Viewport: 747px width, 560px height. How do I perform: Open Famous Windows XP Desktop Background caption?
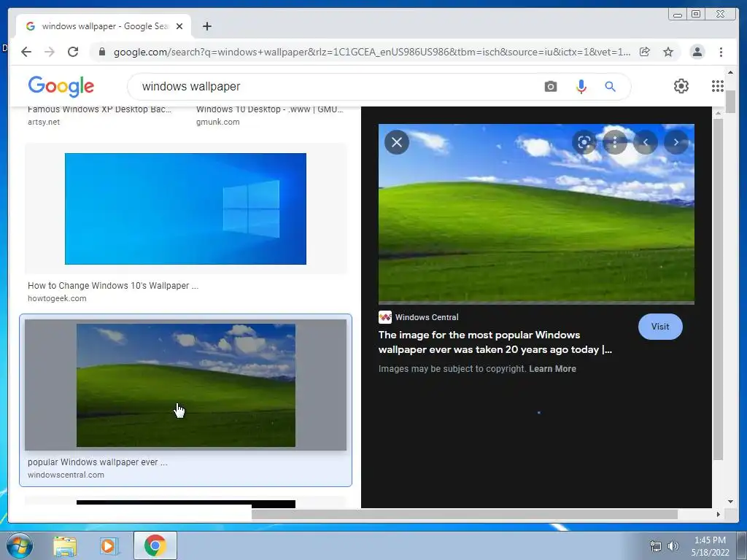pyautogui.click(x=99, y=109)
